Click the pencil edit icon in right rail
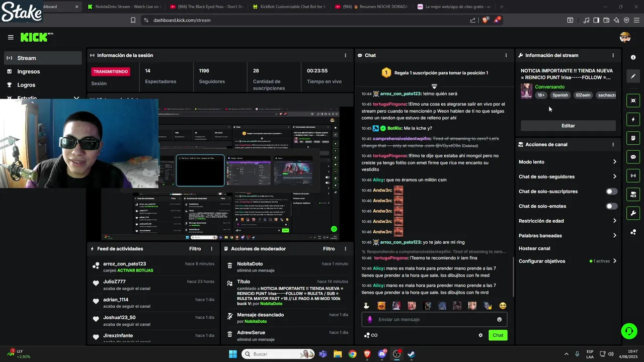 pos(633,76)
